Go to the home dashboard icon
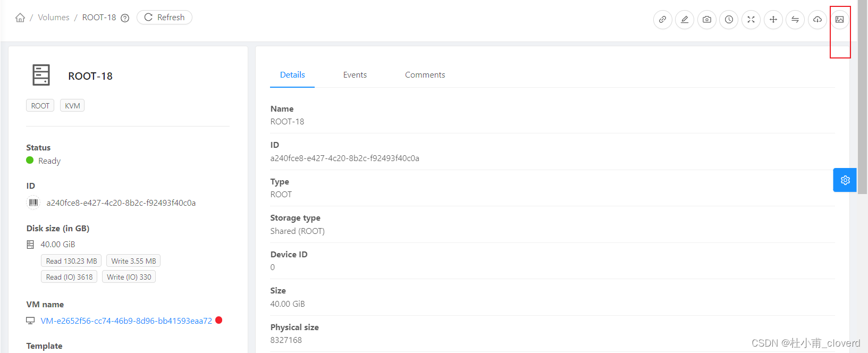The image size is (868, 353). point(20,18)
